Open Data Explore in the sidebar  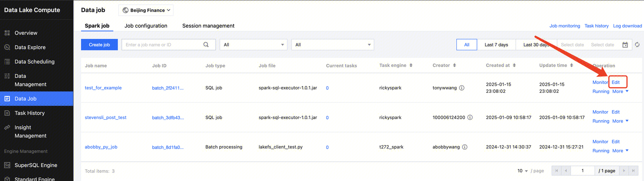pos(30,47)
